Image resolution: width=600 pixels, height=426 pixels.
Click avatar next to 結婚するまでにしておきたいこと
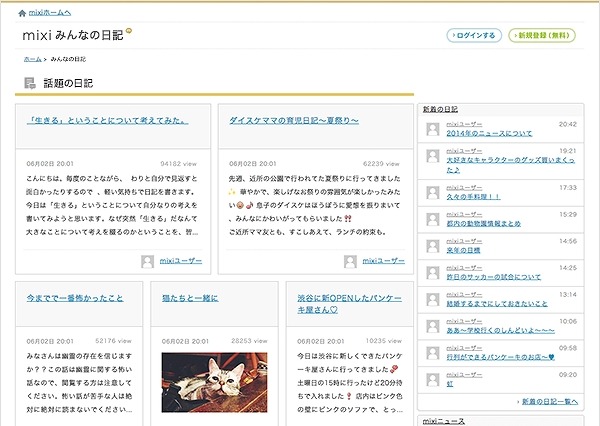pyautogui.click(x=433, y=299)
